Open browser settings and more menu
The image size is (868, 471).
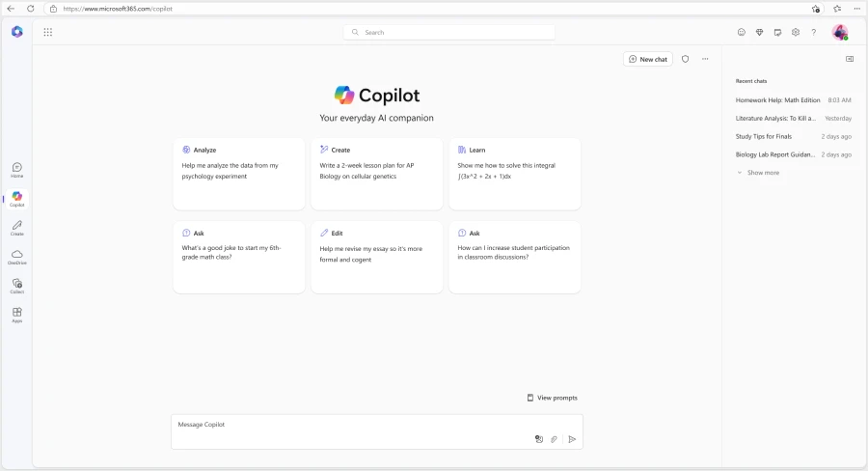857,9
